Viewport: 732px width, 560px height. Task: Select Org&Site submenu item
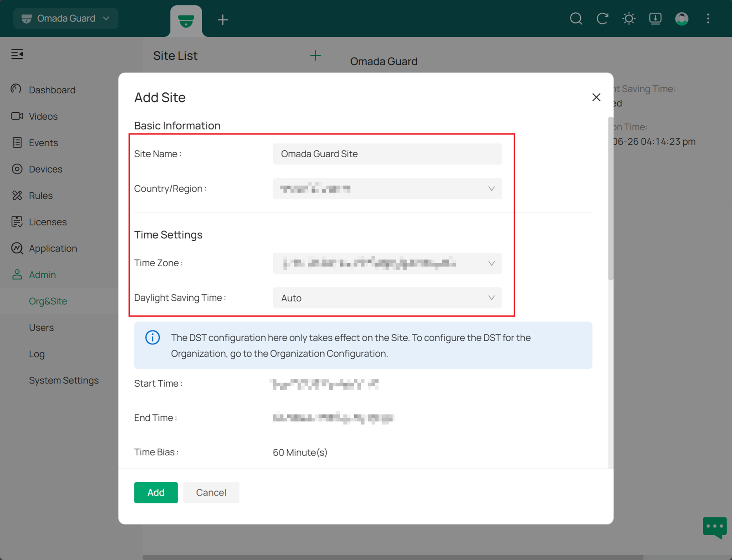(48, 301)
